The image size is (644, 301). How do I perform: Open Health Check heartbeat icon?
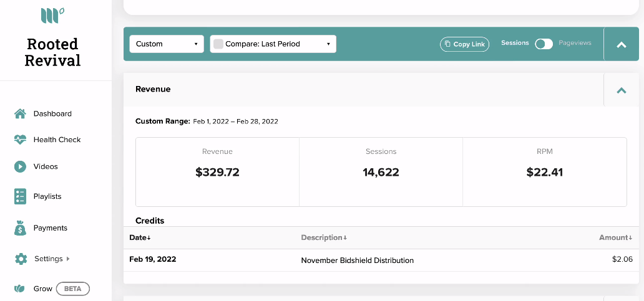coord(20,140)
